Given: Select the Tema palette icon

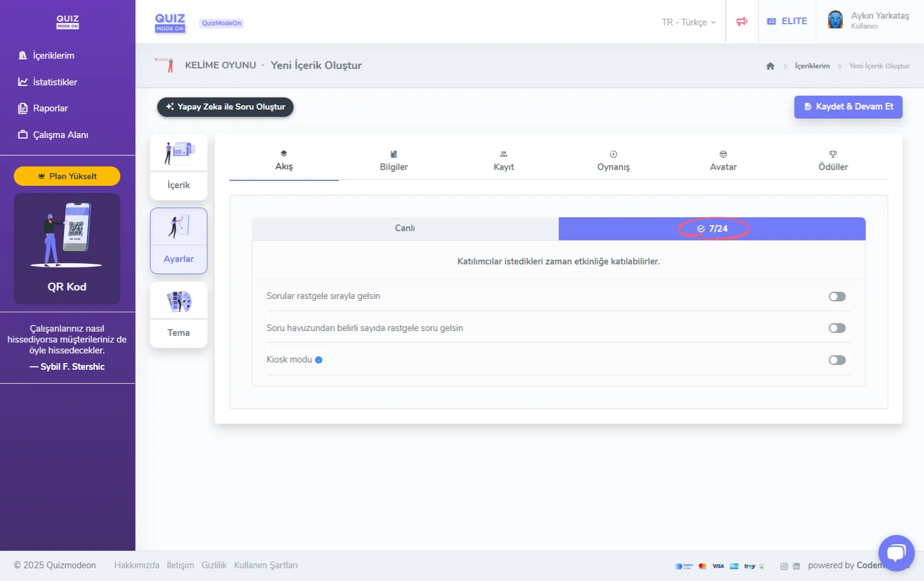Looking at the screenshot, I should pyautogui.click(x=178, y=301).
